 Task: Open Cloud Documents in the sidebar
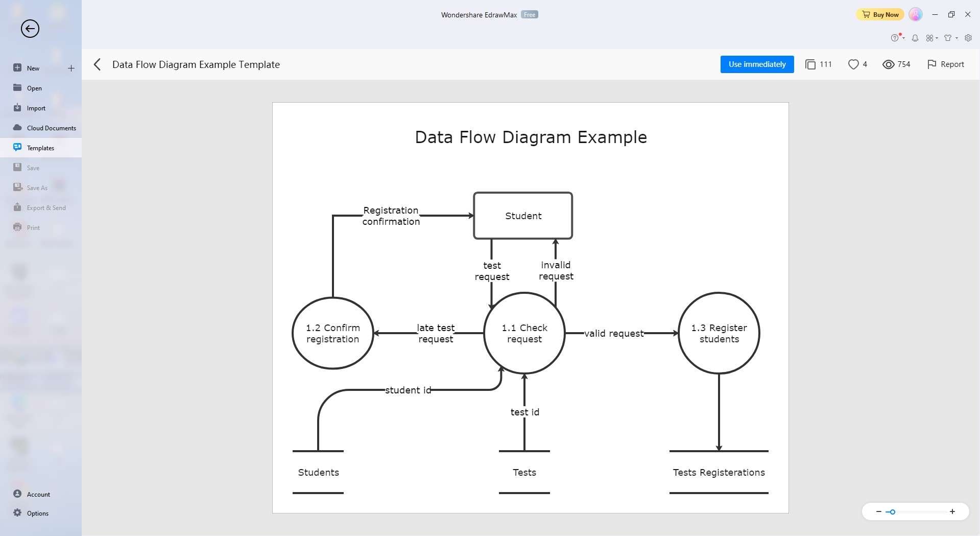click(x=51, y=128)
